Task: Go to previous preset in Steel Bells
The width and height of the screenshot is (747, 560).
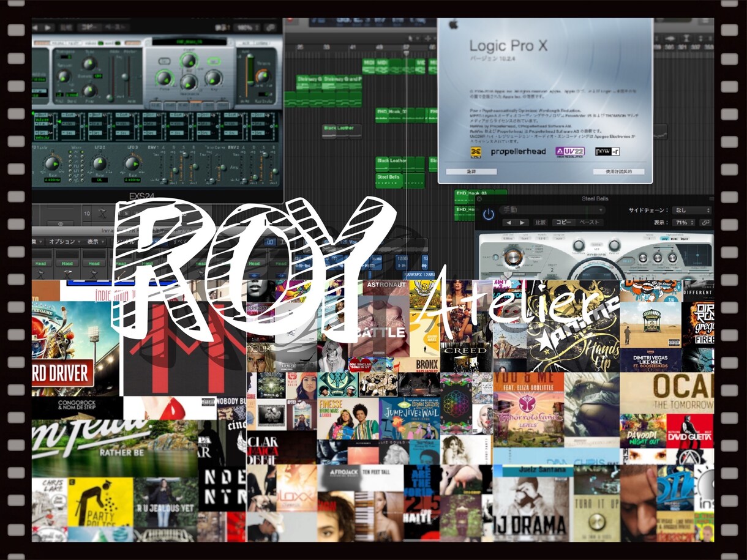Action: tap(508, 223)
